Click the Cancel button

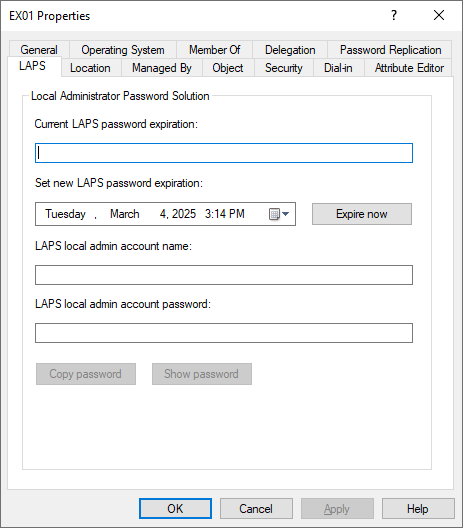point(256,508)
